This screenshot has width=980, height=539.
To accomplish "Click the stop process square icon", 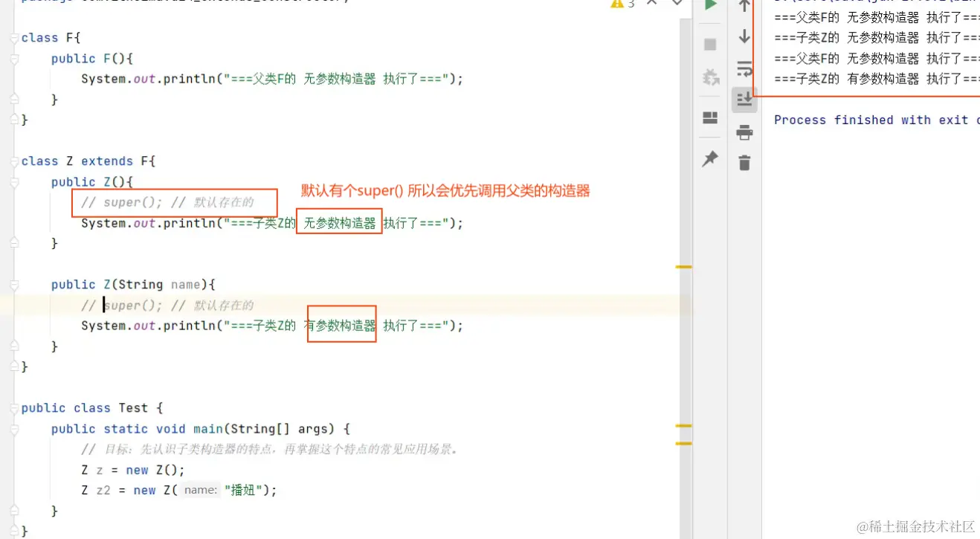I will [710, 43].
